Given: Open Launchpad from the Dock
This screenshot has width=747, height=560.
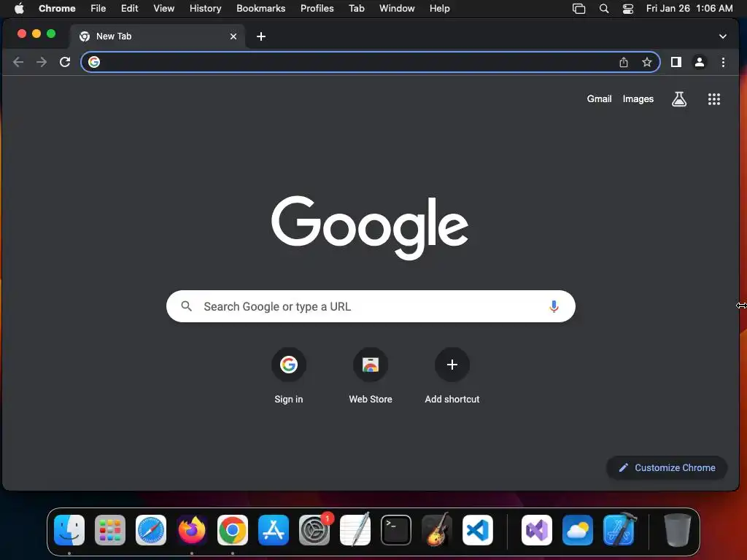Looking at the screenshot, I should (110, 530).
